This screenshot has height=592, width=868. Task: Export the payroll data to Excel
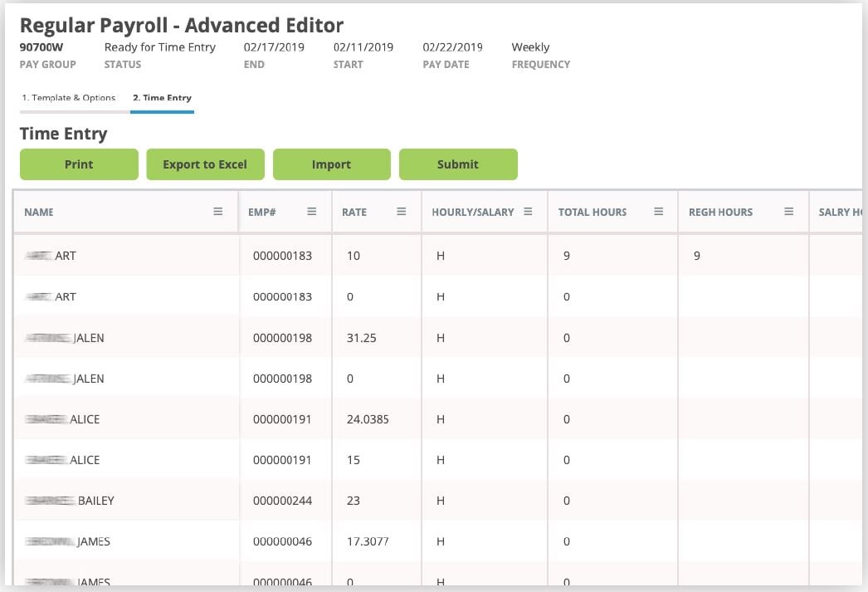click(205, 164)
